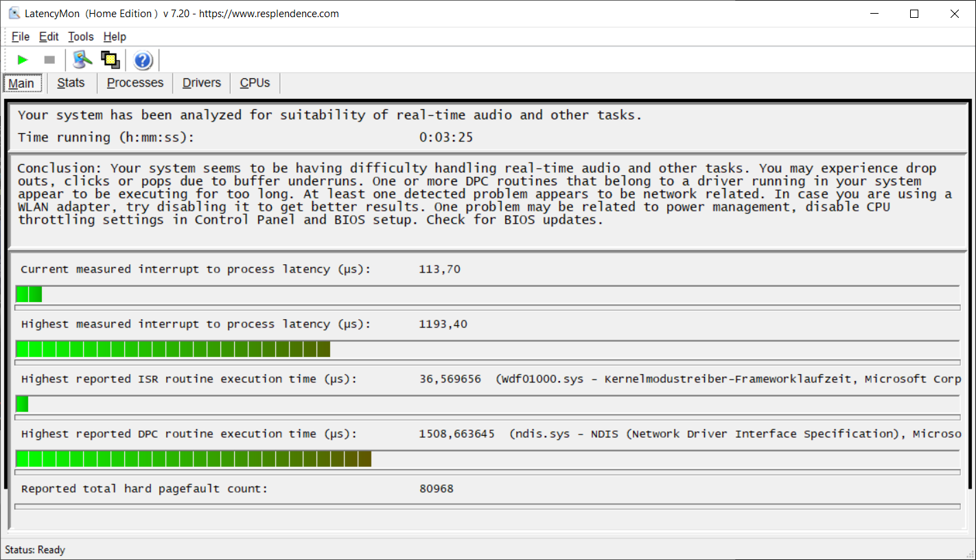The height and width of the screenshot is (560, 976).
Task: Open the File menu
Action: 21,37
